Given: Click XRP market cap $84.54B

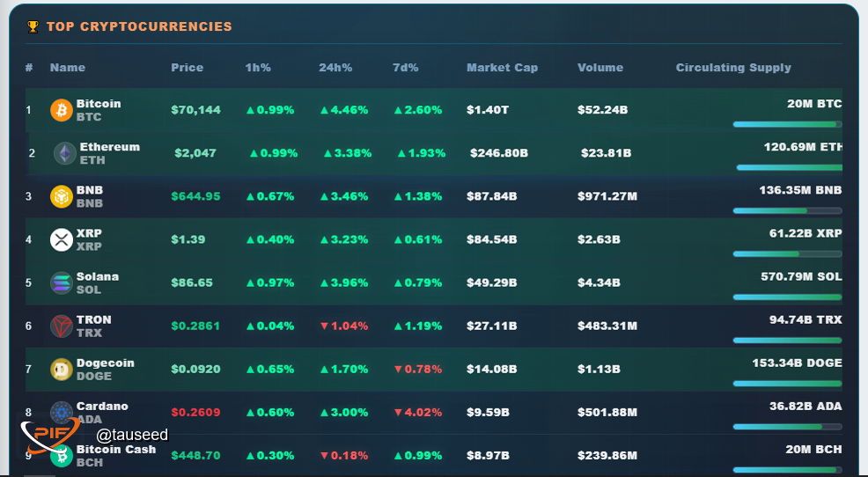Looking at the screenshot, I should 491,239.
